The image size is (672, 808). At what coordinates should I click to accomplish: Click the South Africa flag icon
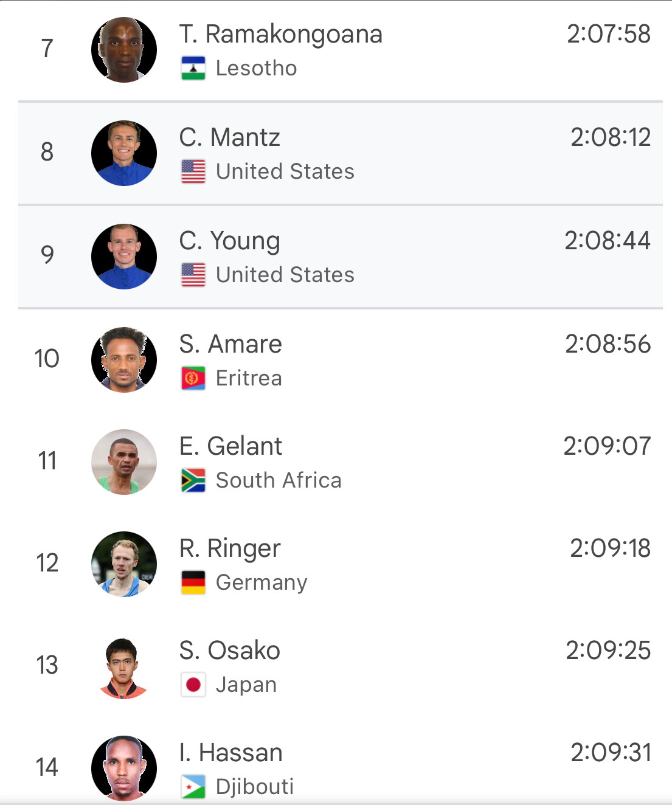click(x=193, y=480)
